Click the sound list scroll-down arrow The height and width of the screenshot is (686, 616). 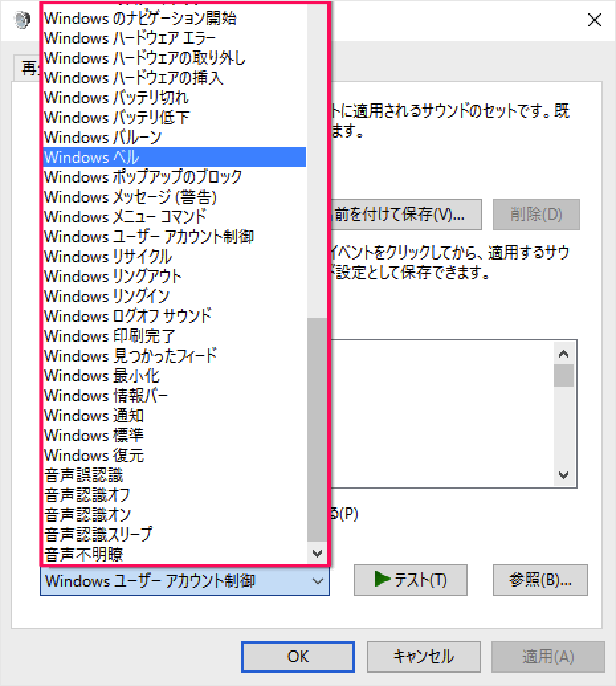317,554
